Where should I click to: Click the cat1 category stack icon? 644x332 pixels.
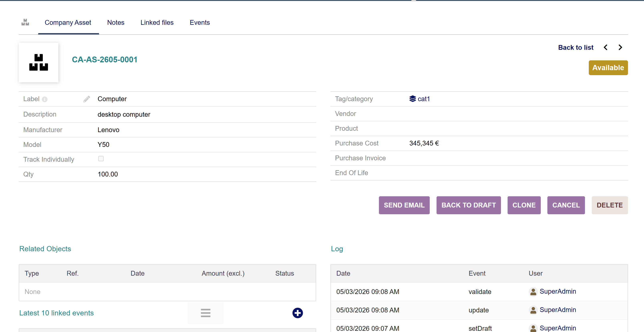tap(413, 99)
